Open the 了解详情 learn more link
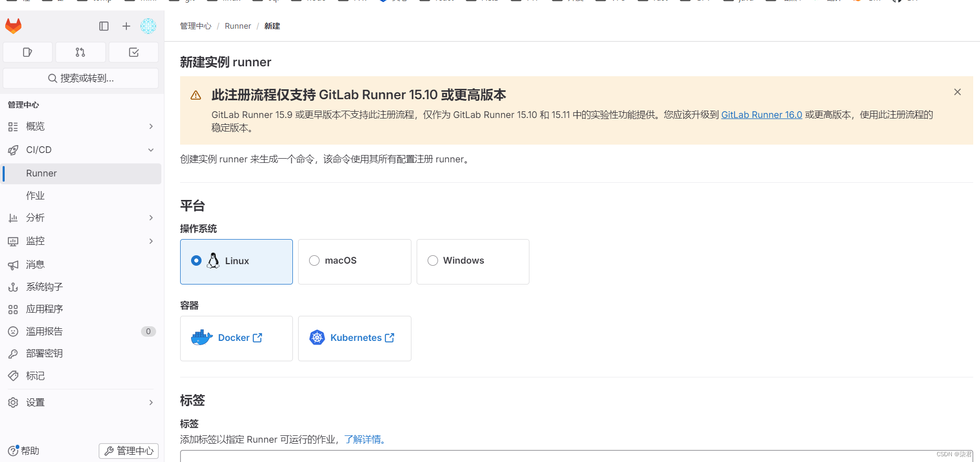 coord(365,440)
